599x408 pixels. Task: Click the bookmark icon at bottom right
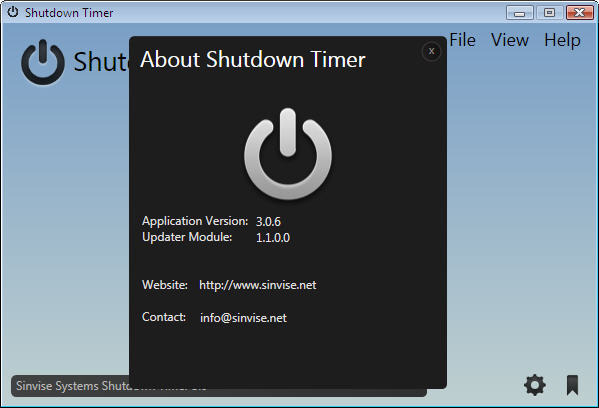(572, 385)
